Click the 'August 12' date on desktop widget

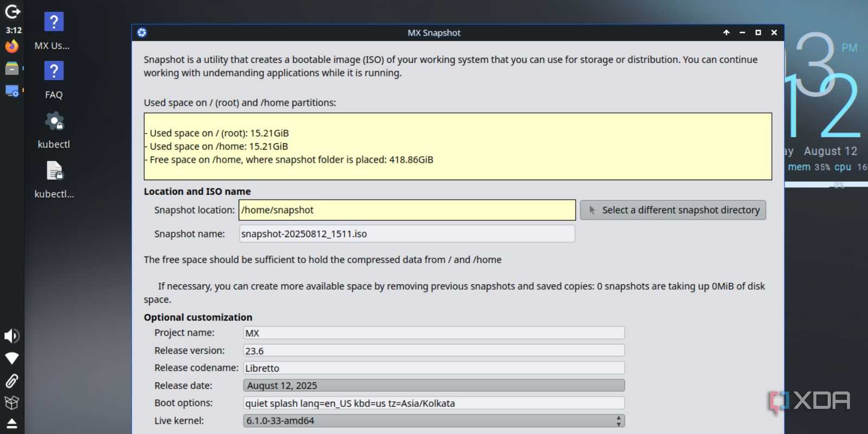coord(831,151)
